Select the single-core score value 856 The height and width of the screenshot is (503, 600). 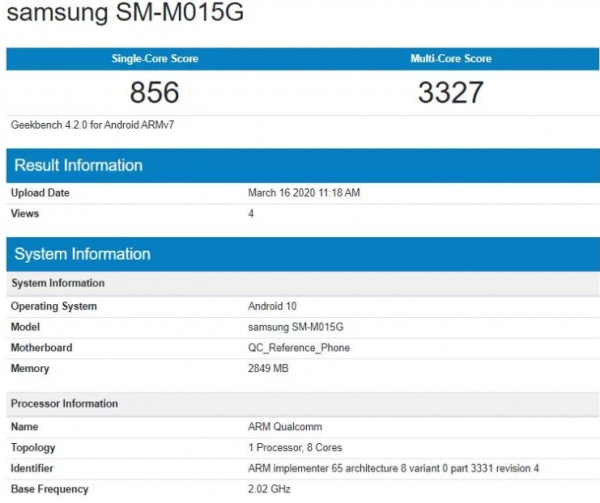click(x=155, y=93)
